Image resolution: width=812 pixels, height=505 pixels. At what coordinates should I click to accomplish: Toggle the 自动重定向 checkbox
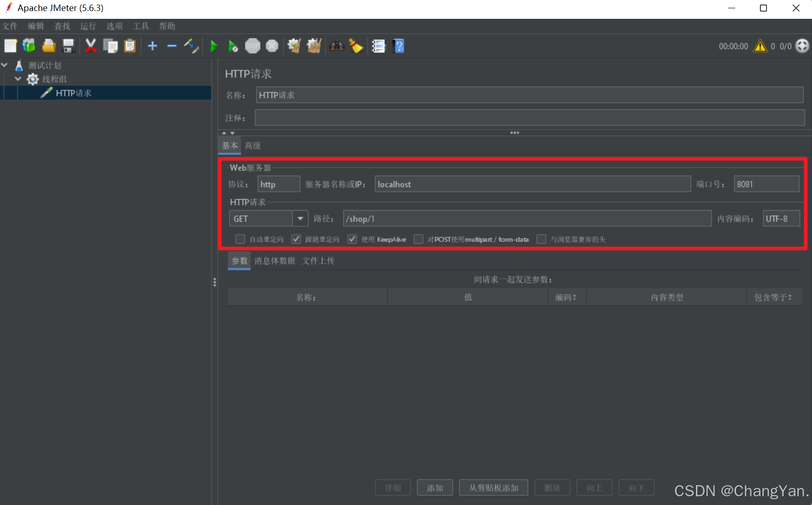pyautogui.click(x=240, y=239)
